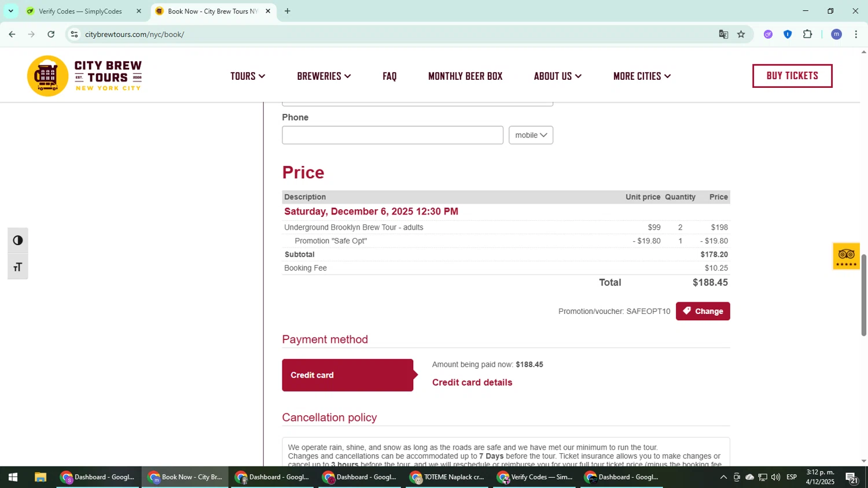The image size is (868, 488).
Task: Open the mobile phone type dropdown
Action: [x=531, y=135]
